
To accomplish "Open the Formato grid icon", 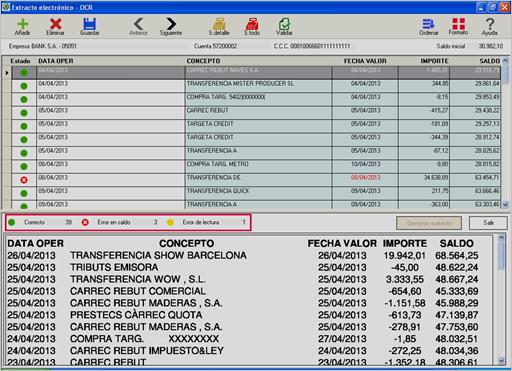I will pyautogui.click(x=458, y=24).
